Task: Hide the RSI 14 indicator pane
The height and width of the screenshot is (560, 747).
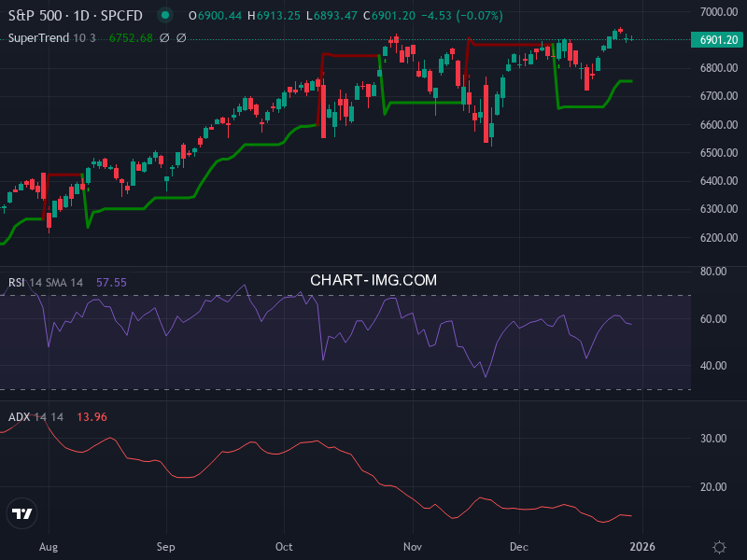Action: coord(28,280)
